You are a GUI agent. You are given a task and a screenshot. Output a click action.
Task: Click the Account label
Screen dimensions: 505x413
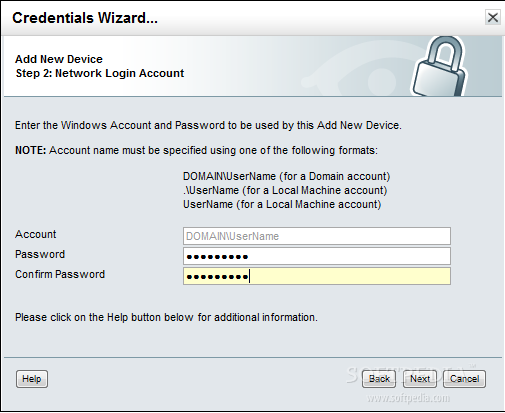(x=36, y=234)
